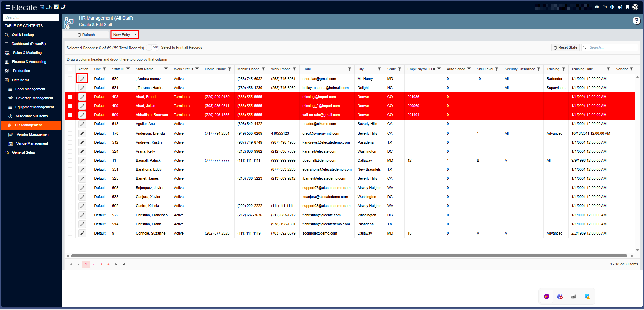644x310 pixels.
Task: Go to page 3 in the pager
Action: coord(101,264)
